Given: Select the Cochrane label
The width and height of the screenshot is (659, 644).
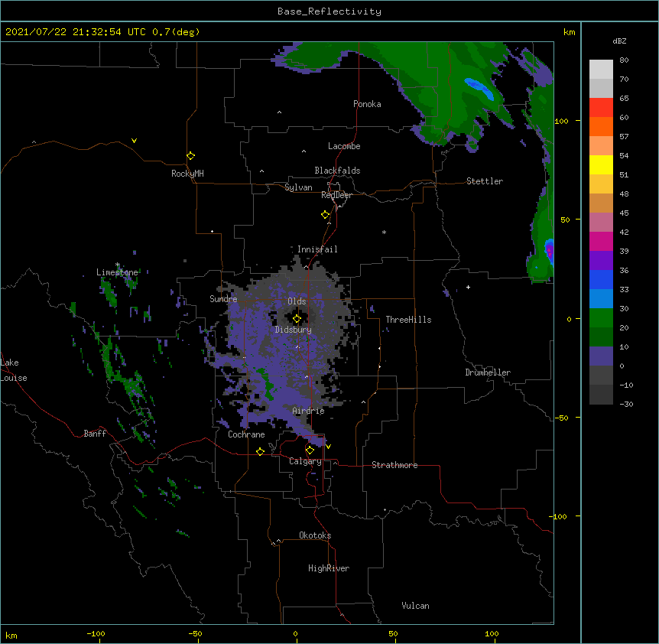Looking at the screenshot, I should (246, 434).
